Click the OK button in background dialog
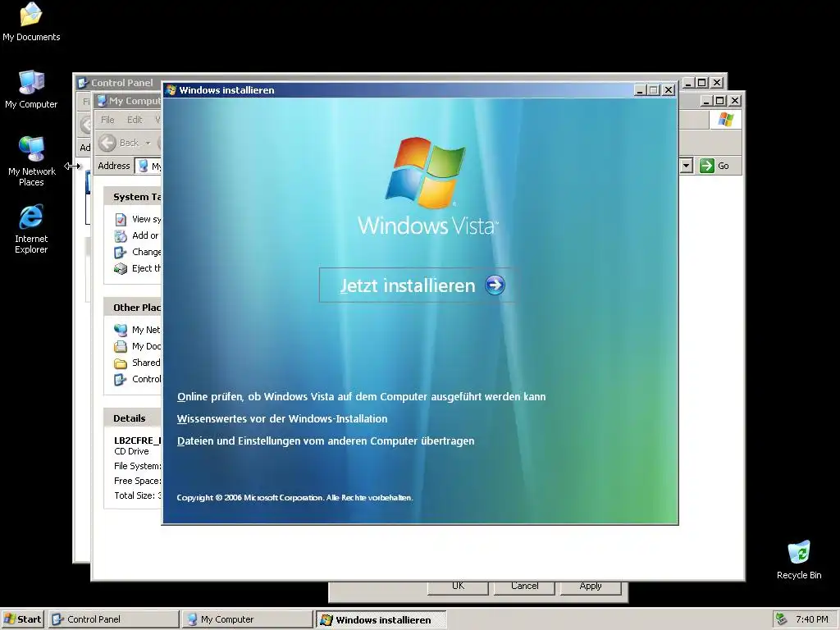Image resolution: width=840 pixels, height=630 pixels. pyautogui.click(x=458, y=587)
